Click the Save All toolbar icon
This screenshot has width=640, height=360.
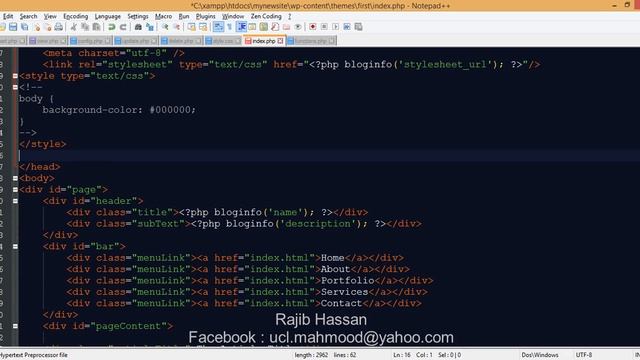click(24, 27)
